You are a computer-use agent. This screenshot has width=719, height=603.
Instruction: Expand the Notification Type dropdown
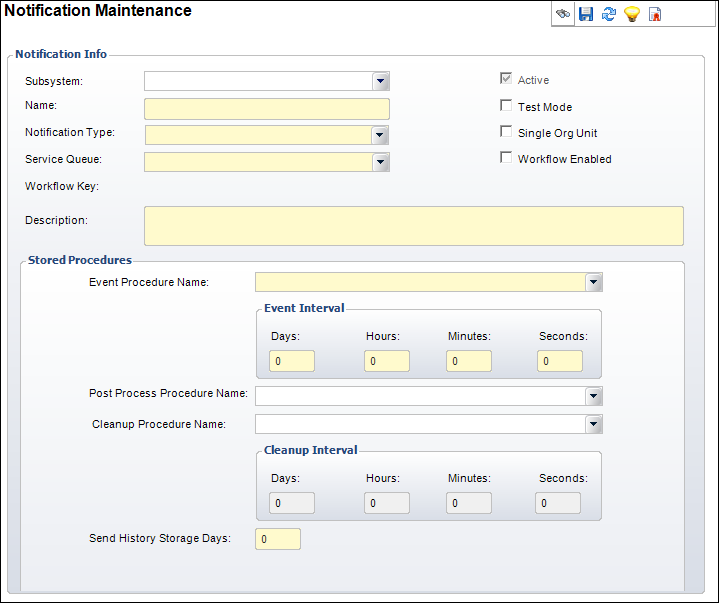[380, 135]
